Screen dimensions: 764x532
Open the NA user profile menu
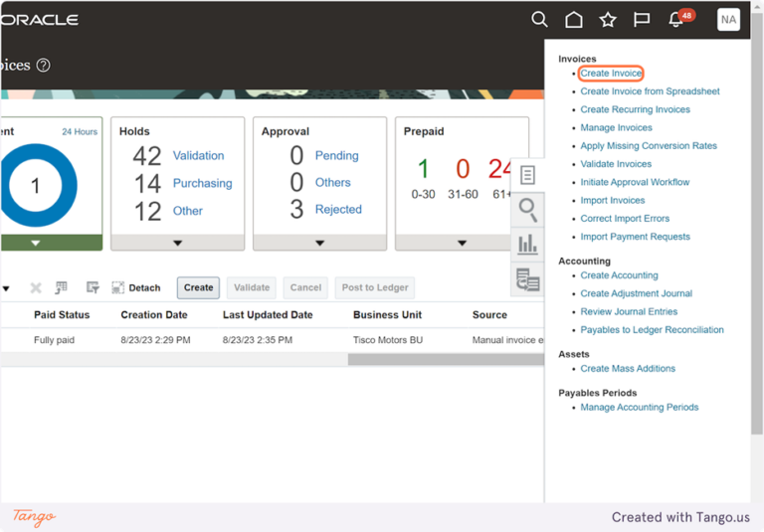728,20
